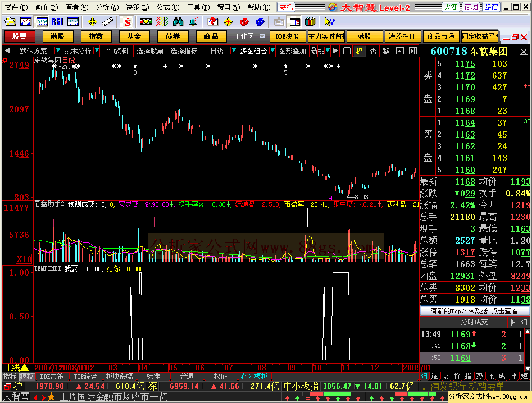The image size is (532, 403).
Task: Open alerts with the bell icon
Action: [194, 22]
